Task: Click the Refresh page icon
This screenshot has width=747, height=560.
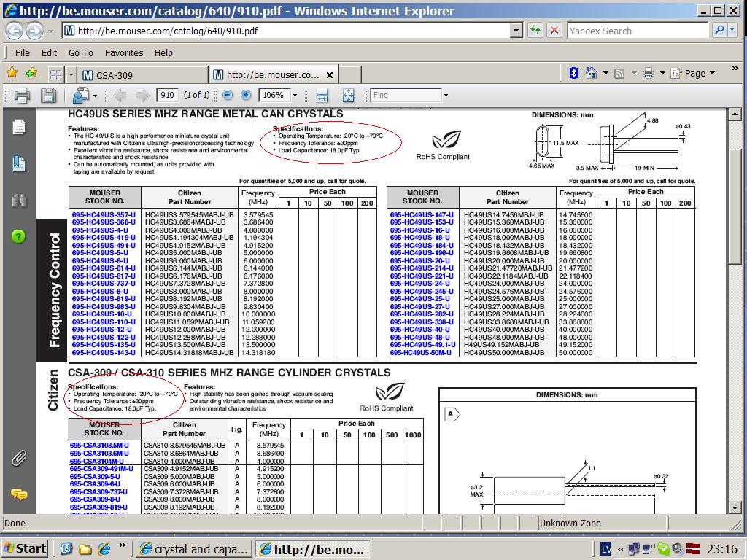Action: [535, 31]
